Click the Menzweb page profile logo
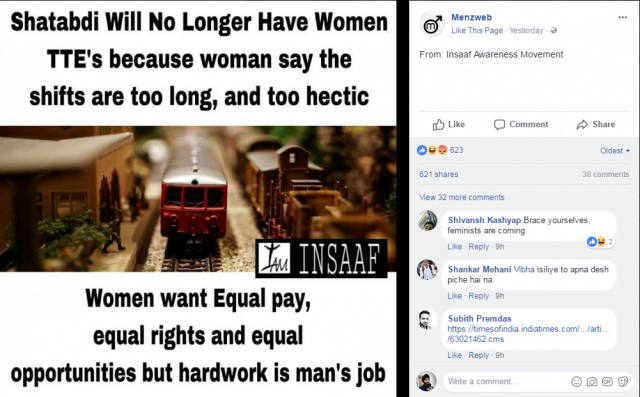640x397 pixels. tap(432, 24)
